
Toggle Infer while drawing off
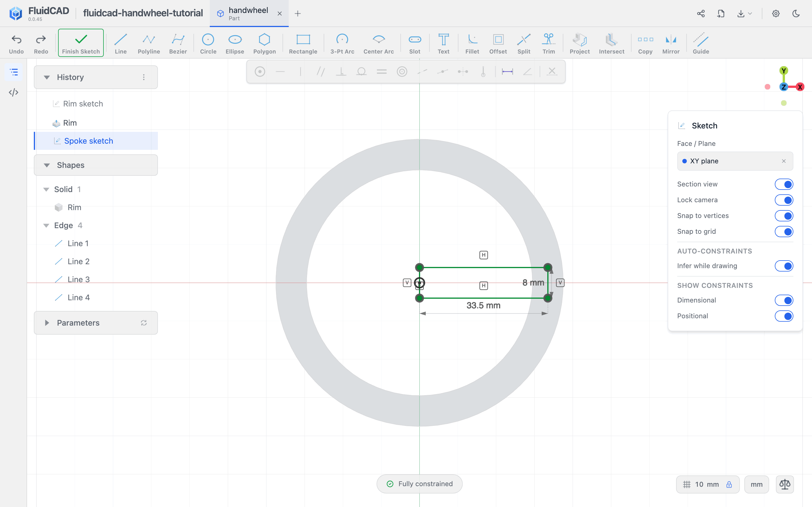tap(784, 266)
